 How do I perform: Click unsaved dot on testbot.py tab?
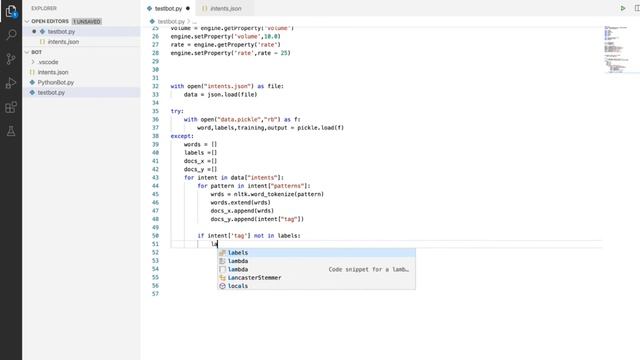(x=188, y=8)
